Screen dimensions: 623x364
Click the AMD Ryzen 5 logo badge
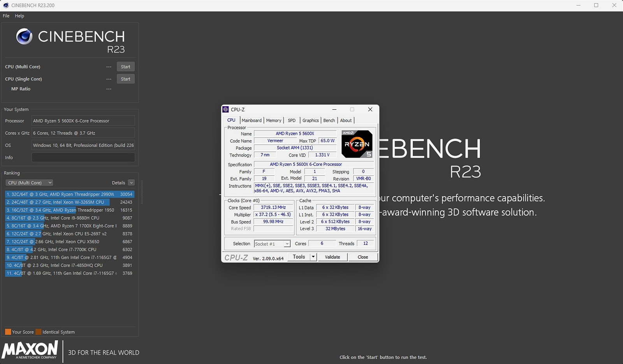(x=357, y=144)
